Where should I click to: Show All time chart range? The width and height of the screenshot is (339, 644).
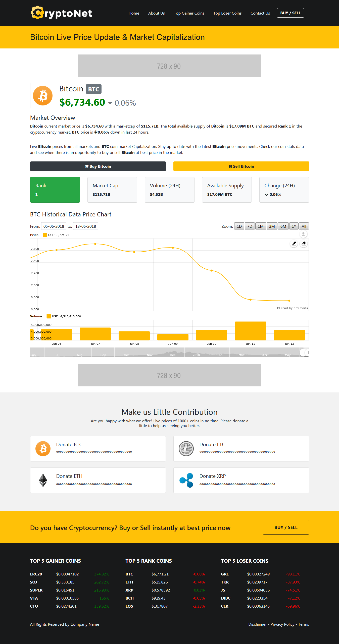tap(304, 226)
